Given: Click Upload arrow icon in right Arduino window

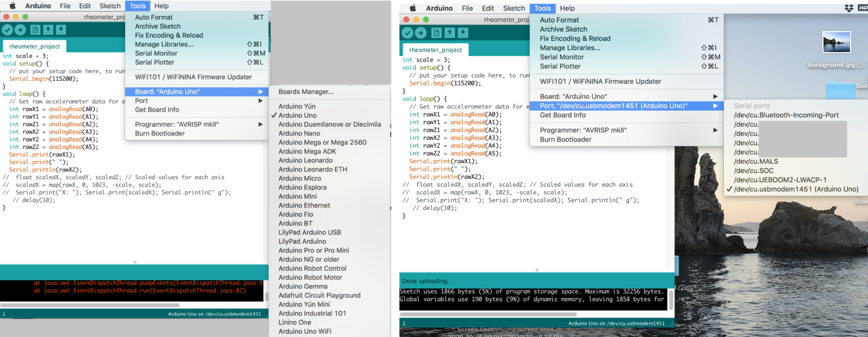Looking at the screenshot, I should click(421, 33).
